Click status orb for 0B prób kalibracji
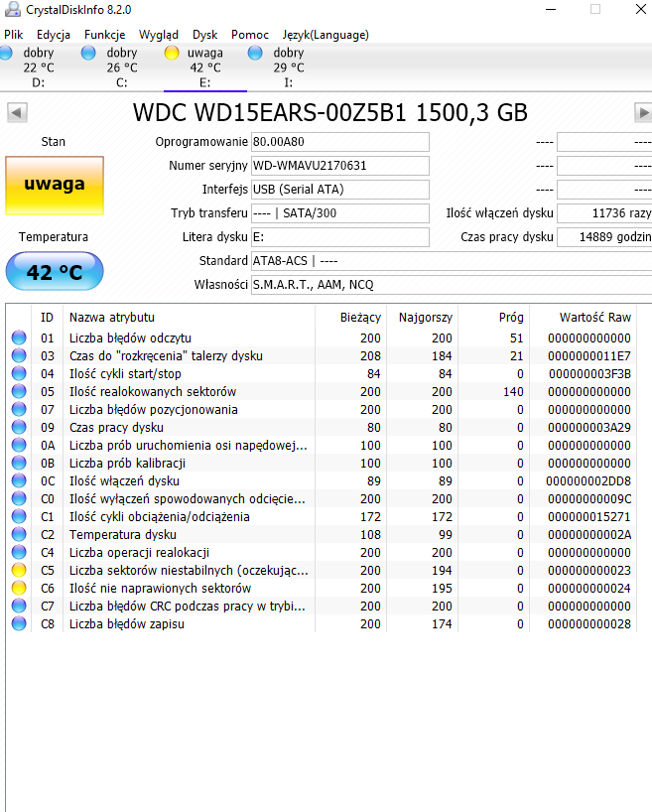652x812 pixels. pyautogui.click(x=19, y=463)
